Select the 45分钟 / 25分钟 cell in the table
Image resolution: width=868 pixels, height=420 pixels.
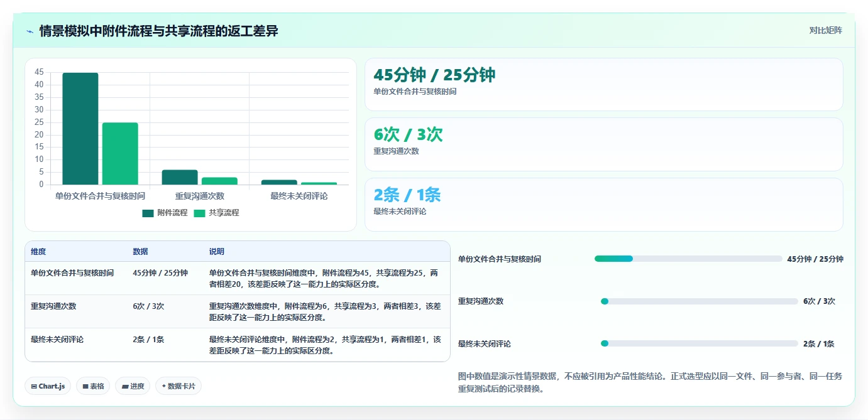pos(160,273)
